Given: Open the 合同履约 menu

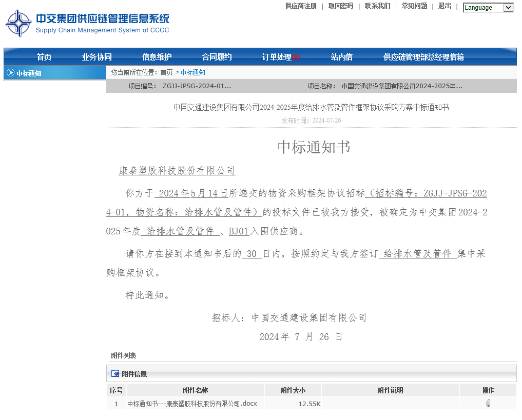Looking at the screenshot, I should click(x=217, y=57).
